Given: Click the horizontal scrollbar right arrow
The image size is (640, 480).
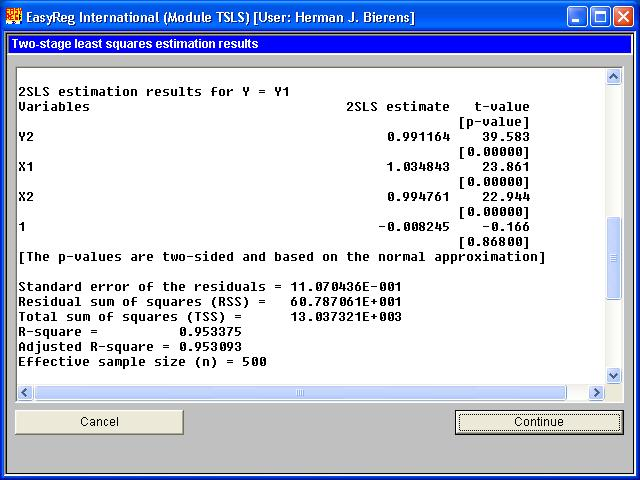Looking at the screenshot, I should click(596, 393).
